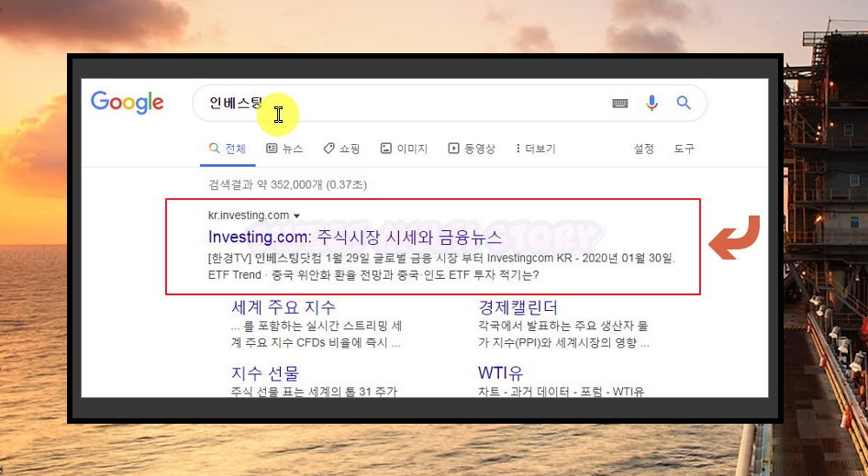This screenshot has height=476, width=868.
Task: Select the 전체 results tab
Action: pyautogui.click(x=228, y=149)
